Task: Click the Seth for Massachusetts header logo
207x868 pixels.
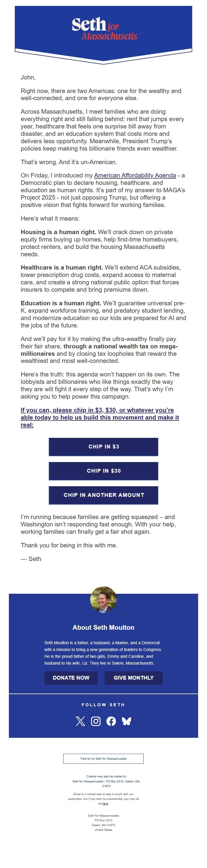Action: tap(103, 29)
